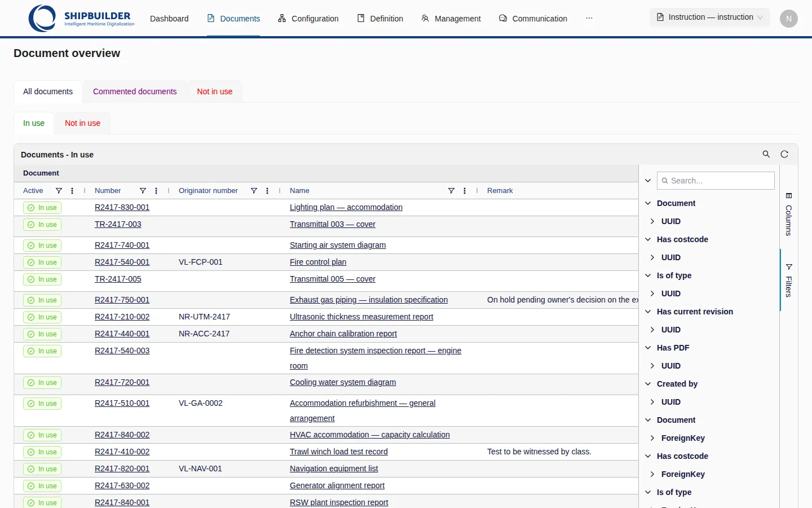This screenshot has height=508, width=812.
Task: Click In use badge for R2417-740-001
Action: (x=42, y=246)
